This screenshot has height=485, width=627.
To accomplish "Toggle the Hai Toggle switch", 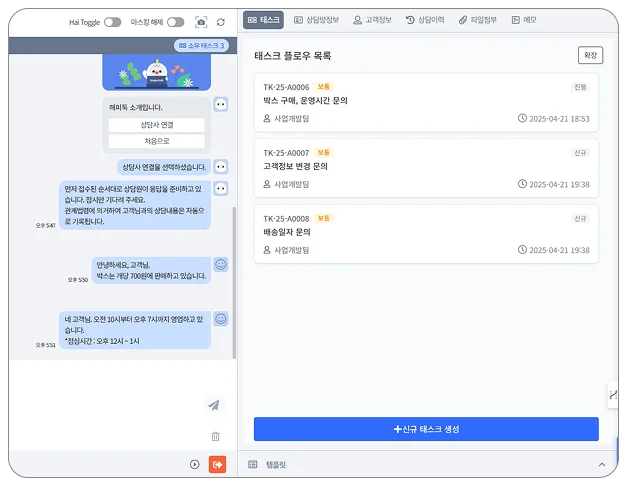I will (x=112, y=22).
